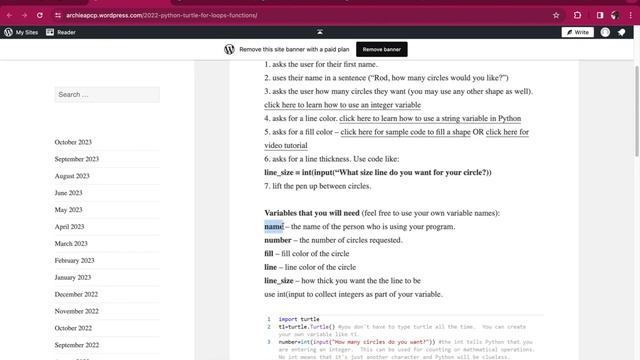Image resolution: width=640 pixels, height=360 pixels.
Task: Open the April 2023 archive
Action: 69,227
